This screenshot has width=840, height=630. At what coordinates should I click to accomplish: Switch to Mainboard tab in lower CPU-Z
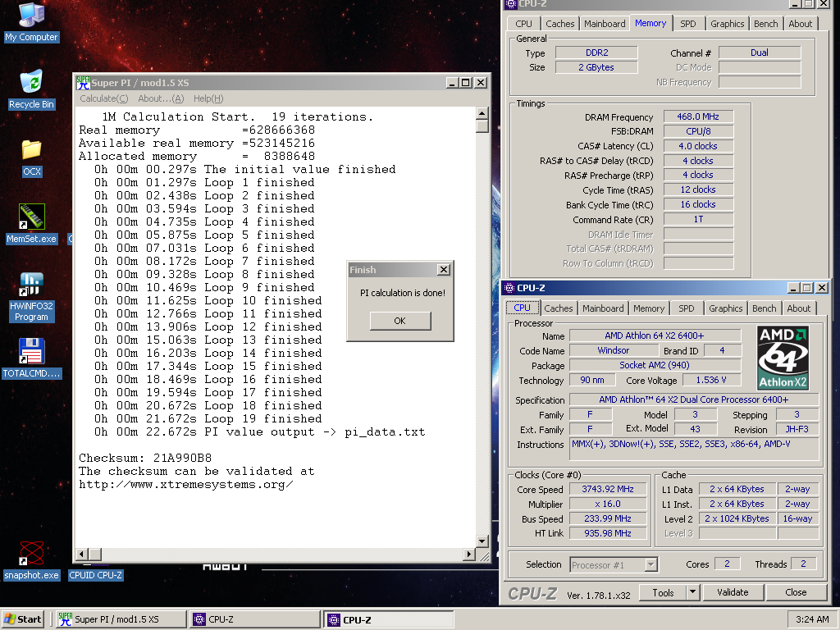(603, 308)
